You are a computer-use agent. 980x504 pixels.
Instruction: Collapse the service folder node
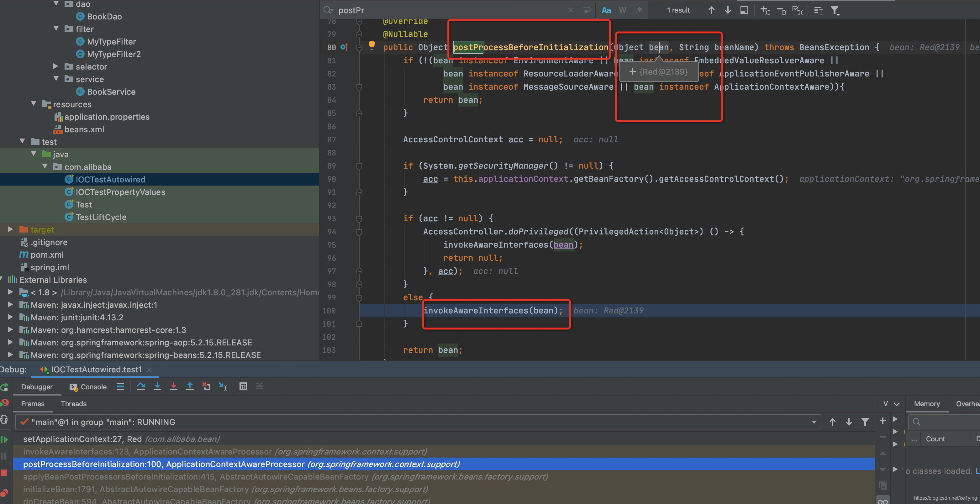56,79
